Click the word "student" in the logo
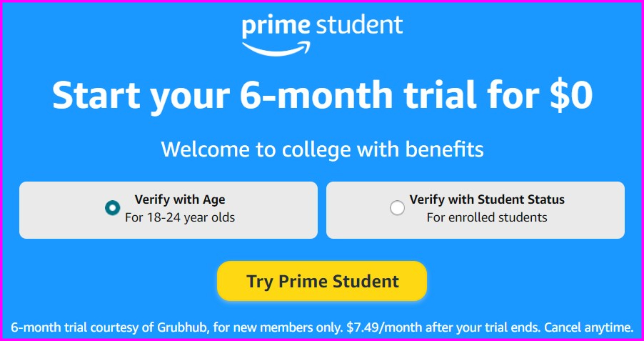 pos(360,25)
